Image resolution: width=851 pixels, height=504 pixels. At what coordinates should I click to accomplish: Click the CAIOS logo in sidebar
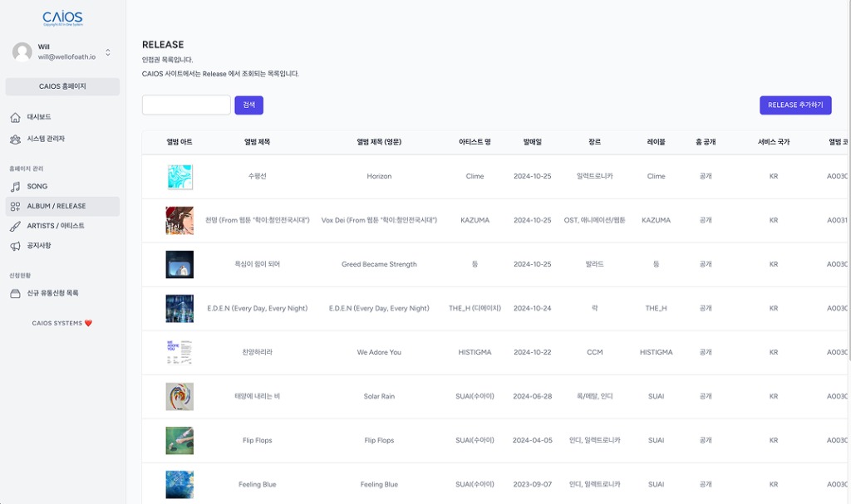pos(62,18)
